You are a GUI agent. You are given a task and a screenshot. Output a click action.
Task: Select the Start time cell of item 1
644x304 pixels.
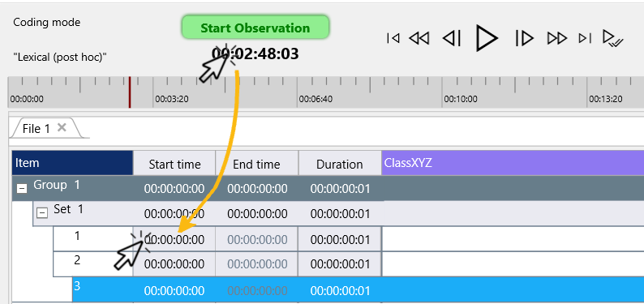pos(174,239)
